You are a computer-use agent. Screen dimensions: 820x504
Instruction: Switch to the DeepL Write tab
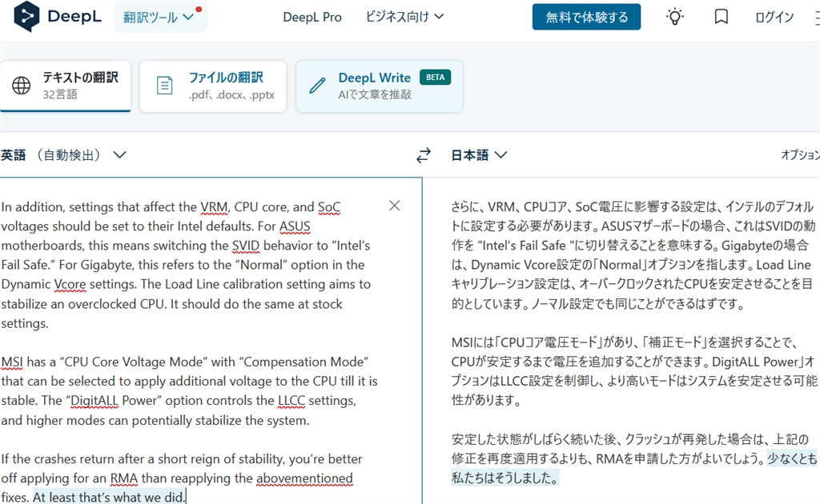click(379, 86)
